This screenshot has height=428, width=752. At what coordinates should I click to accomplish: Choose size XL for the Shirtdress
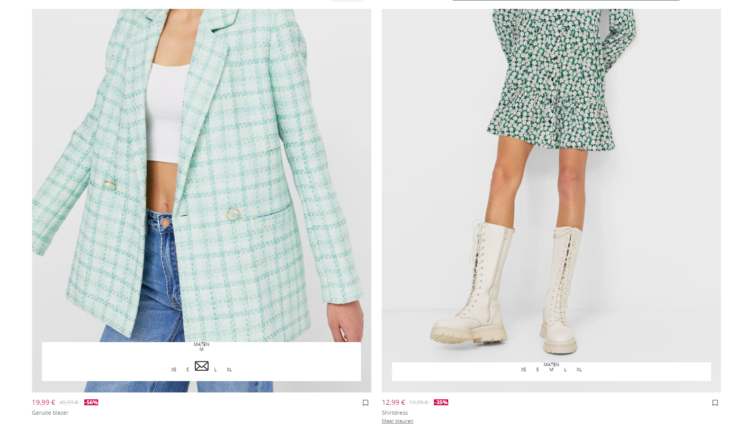pos(579,370)
